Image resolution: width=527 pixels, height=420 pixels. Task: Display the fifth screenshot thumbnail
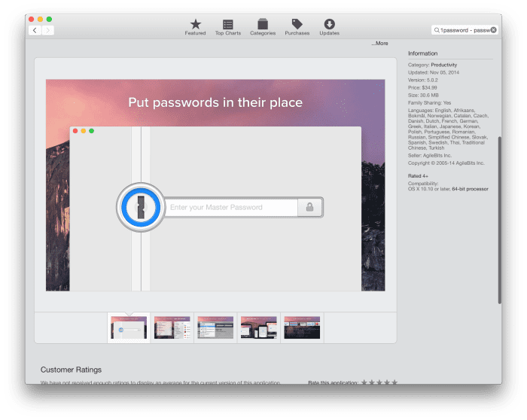click(x=302, y=327)
